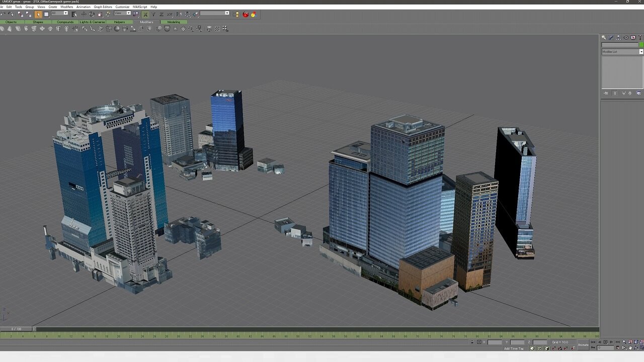644x362 pixels.
Task: Click the green object color swatch
Action: (x=641, y=45)
